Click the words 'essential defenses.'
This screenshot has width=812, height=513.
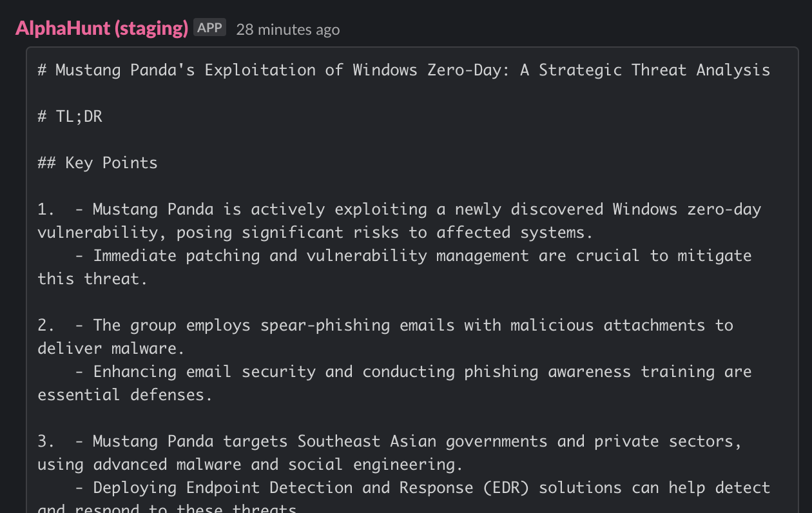[x=125, y=395]
